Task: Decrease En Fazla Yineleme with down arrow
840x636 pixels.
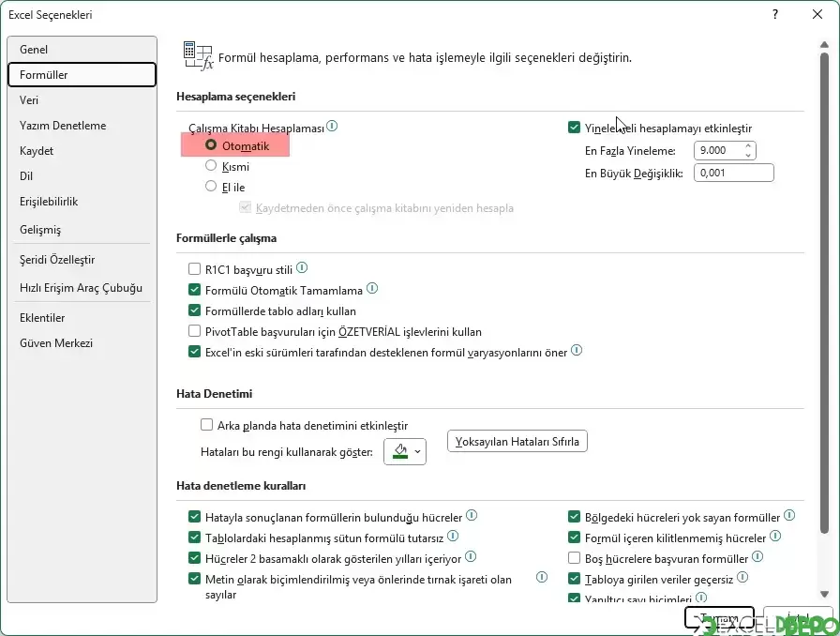Action: pyautogui.click(x=748, y=155)
